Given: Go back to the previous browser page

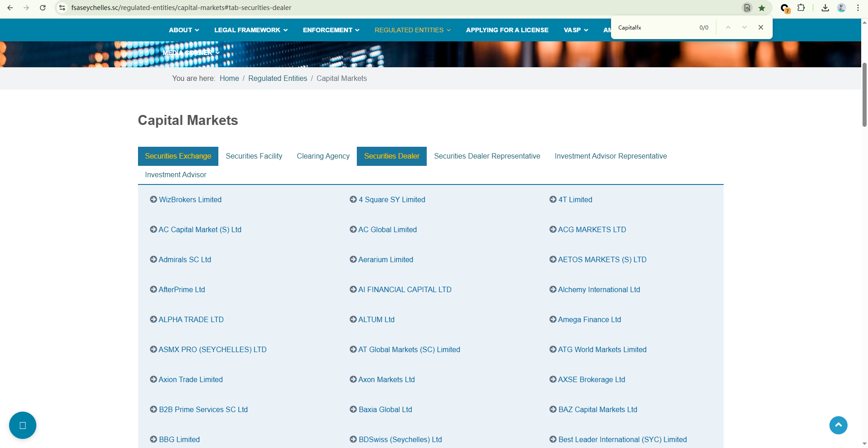Looking at the screenshot, I should [10, 8].
